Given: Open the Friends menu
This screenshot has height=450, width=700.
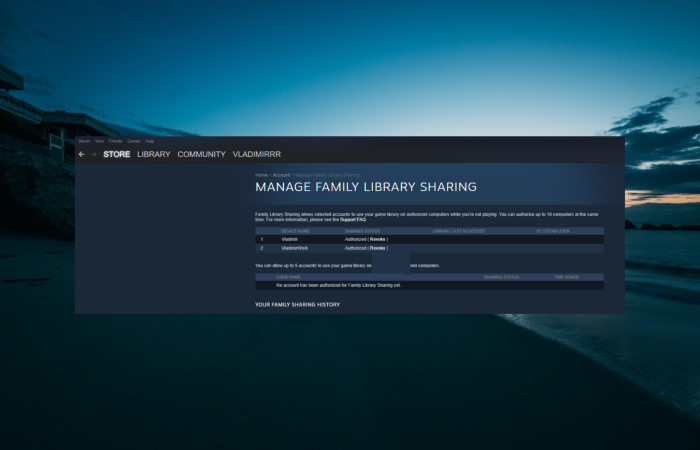Looking at the screenshot, I should pos(116,141).
